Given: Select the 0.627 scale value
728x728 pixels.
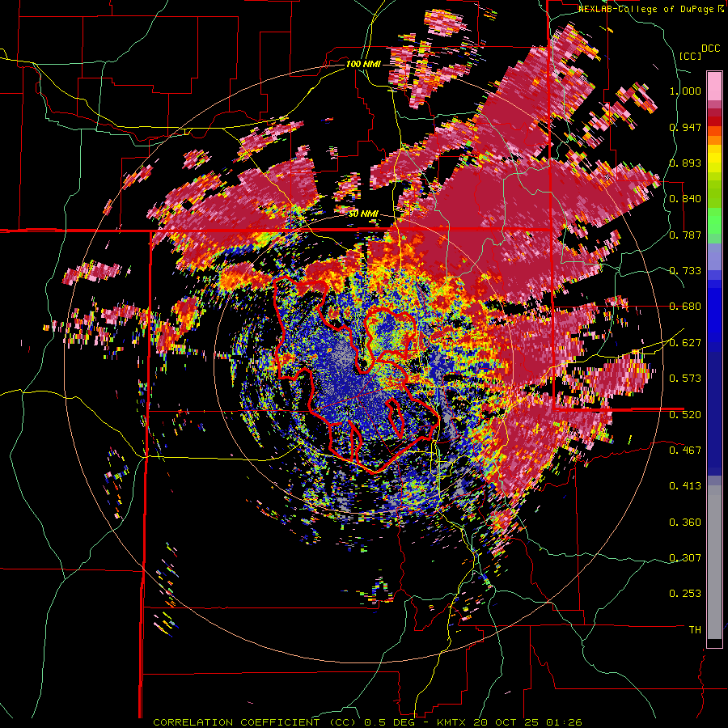Looking at the screenshot, I should tap(685, 343).
